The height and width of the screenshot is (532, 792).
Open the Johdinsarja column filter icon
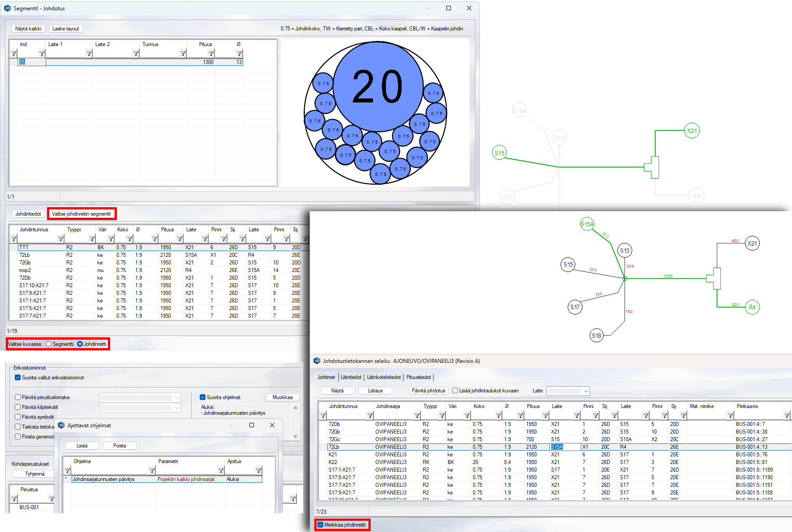[417, 416]
